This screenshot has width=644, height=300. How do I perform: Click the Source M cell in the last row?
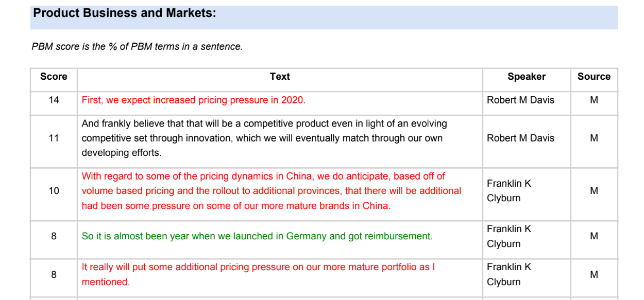click(594, 274)
